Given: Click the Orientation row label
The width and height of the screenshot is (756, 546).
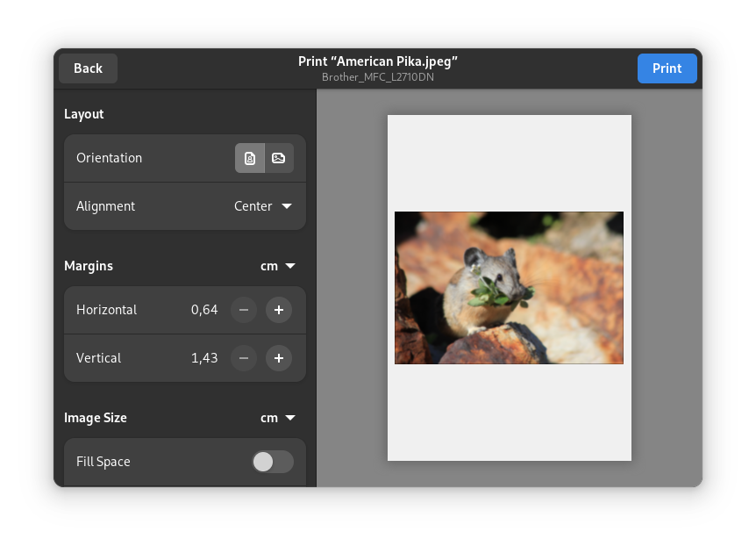Looking at the screenshot, I should 109,158.
